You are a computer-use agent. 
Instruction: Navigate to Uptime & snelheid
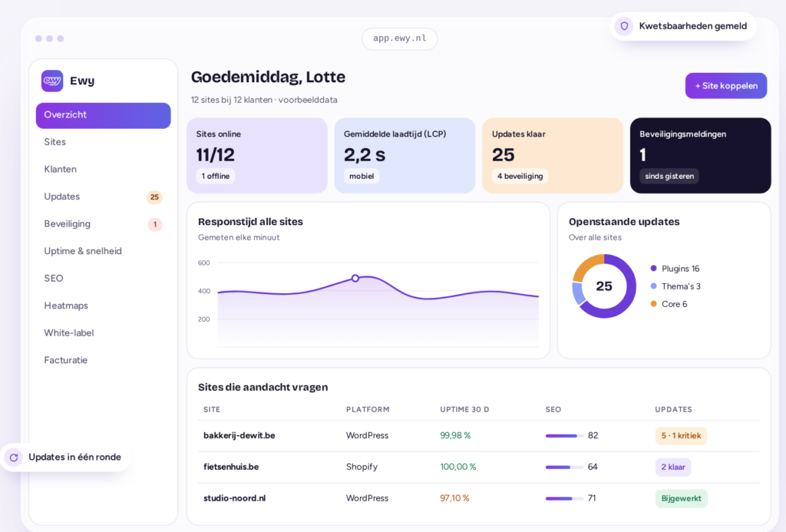[x=104, y=251]
